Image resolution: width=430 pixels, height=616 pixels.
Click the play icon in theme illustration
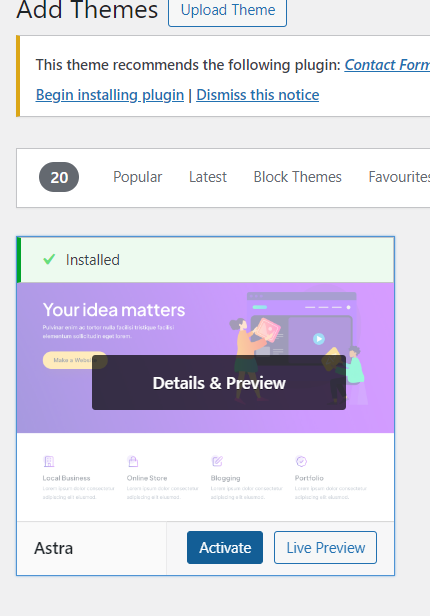coord(319,339)
